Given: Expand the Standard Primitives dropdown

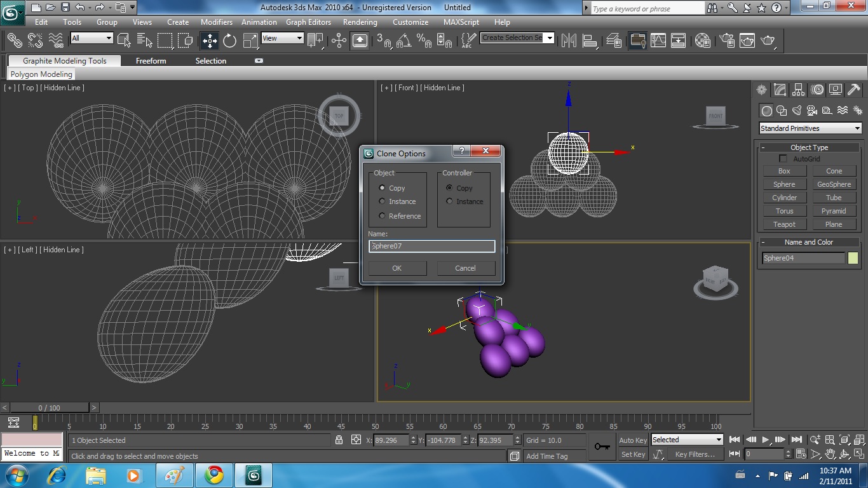Looking at the screenshot, I should tap(810, 128).
